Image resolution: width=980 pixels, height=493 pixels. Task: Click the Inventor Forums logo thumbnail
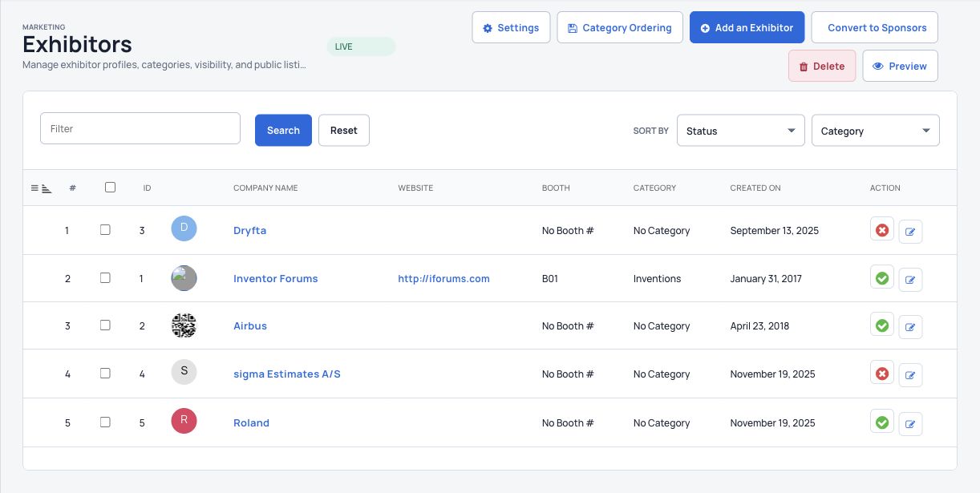[x=184, y=278]
